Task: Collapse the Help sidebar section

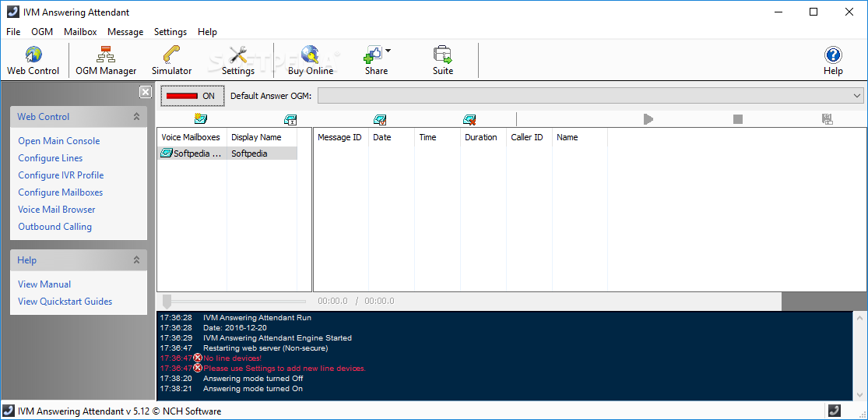Action: pyautogui.click(x=136, y=259)
